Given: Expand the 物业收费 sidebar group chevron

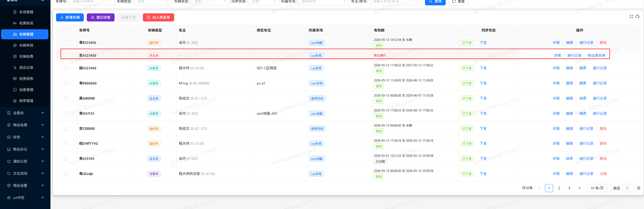Looking at the screenshot, I should pos(43,125).
